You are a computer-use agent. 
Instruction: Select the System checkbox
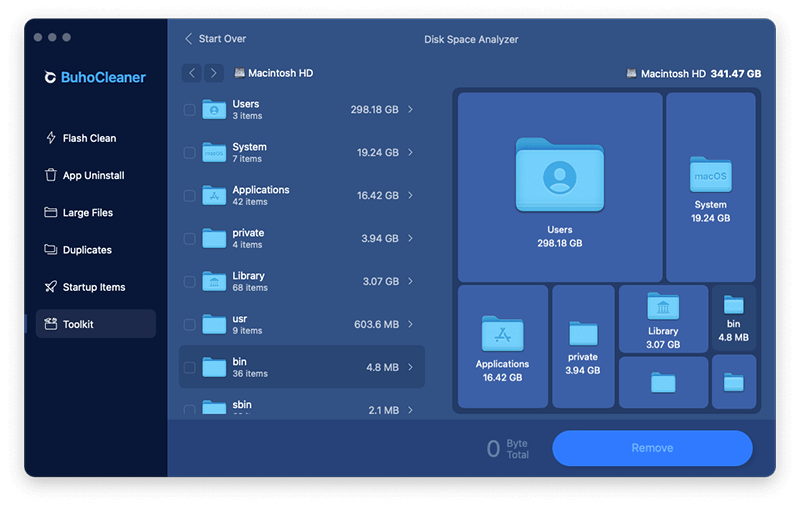(x=189, y=153)
